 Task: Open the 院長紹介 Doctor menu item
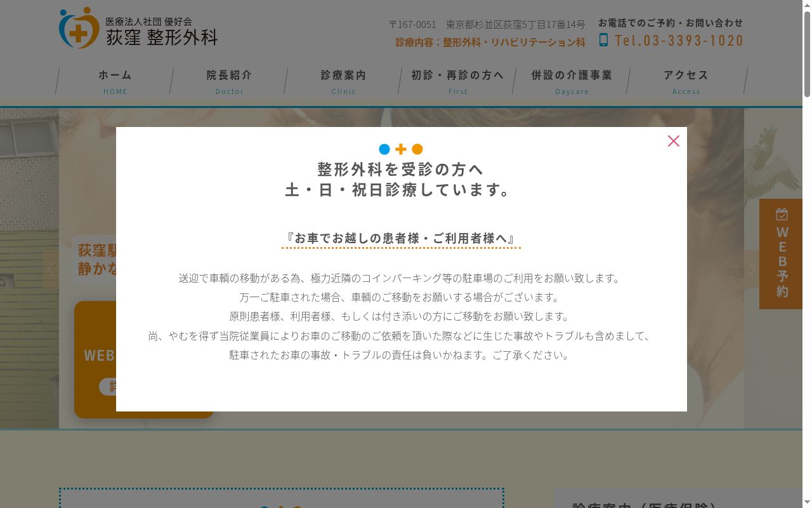coord(229,81)
